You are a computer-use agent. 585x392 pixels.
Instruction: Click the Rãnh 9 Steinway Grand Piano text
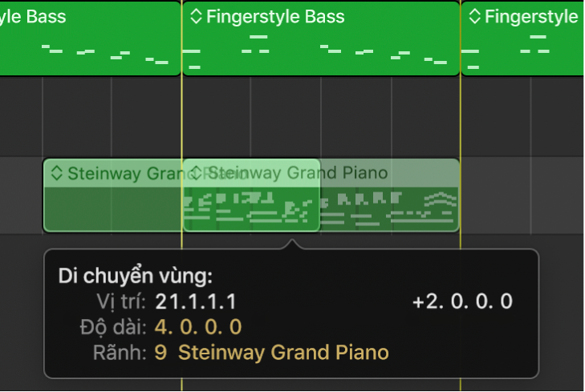pyautogui.click(x=272, y=353)
